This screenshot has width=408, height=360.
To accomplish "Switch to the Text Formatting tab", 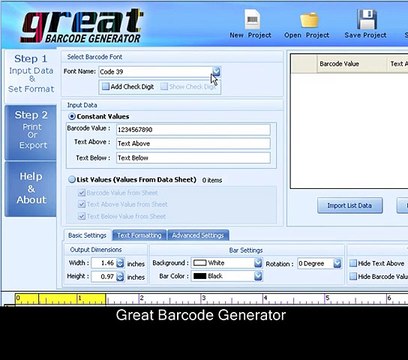I will (x=139, y=235).
